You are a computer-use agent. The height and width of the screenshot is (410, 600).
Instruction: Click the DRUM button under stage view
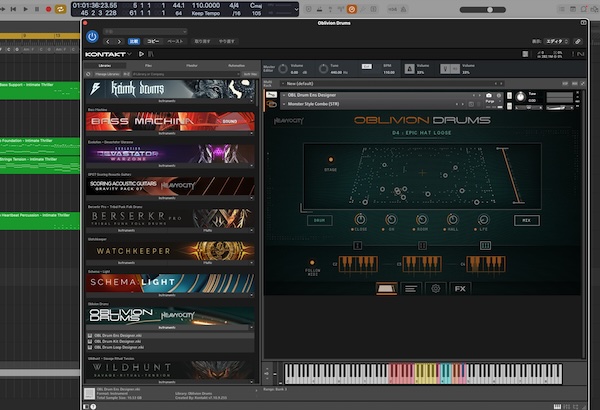(x=320, y=221)
